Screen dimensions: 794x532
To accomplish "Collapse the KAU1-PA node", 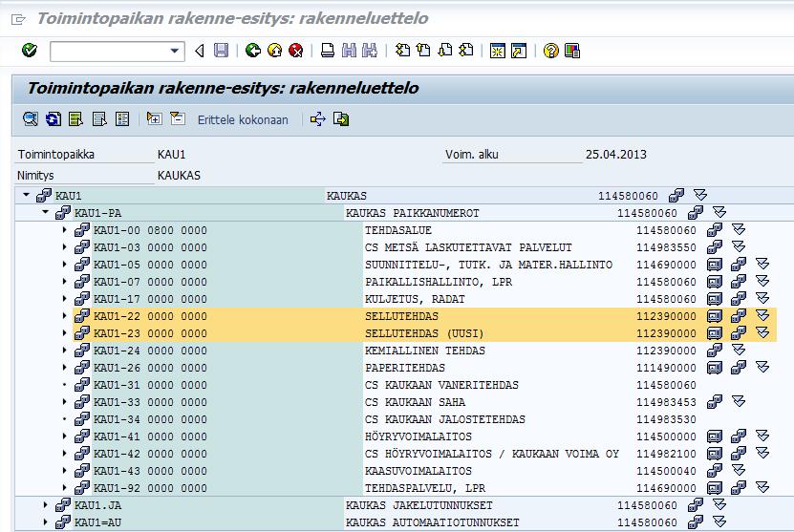I will tap(45, 212).
